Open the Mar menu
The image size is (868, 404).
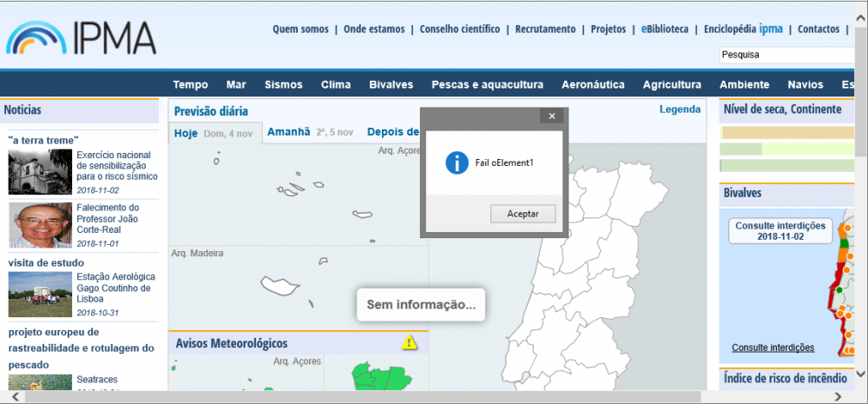[x=236, y=85]
